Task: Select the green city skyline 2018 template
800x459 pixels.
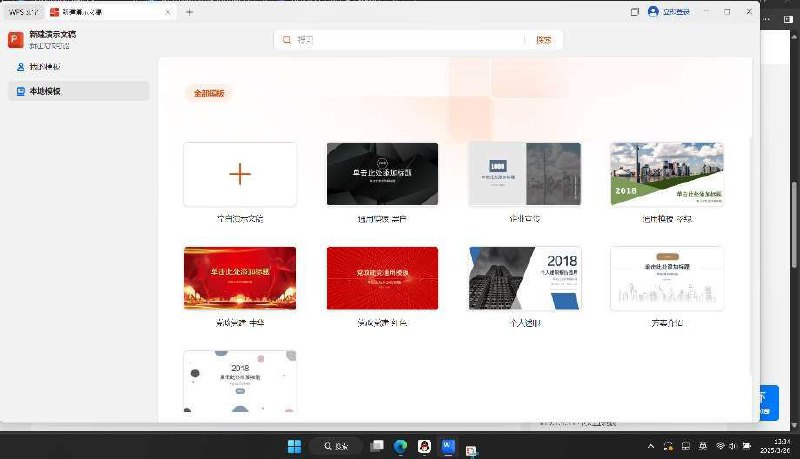Action: [667, 174]
